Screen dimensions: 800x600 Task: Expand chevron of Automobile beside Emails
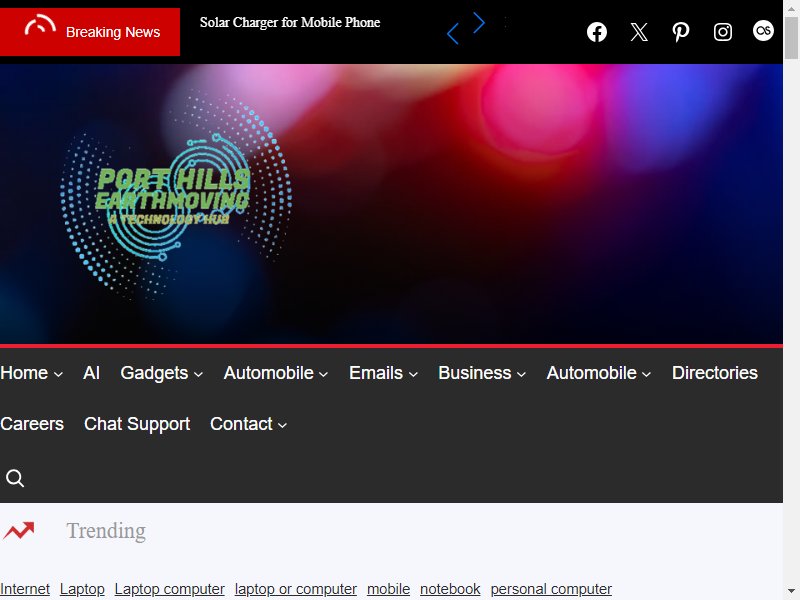click(323, 374)
